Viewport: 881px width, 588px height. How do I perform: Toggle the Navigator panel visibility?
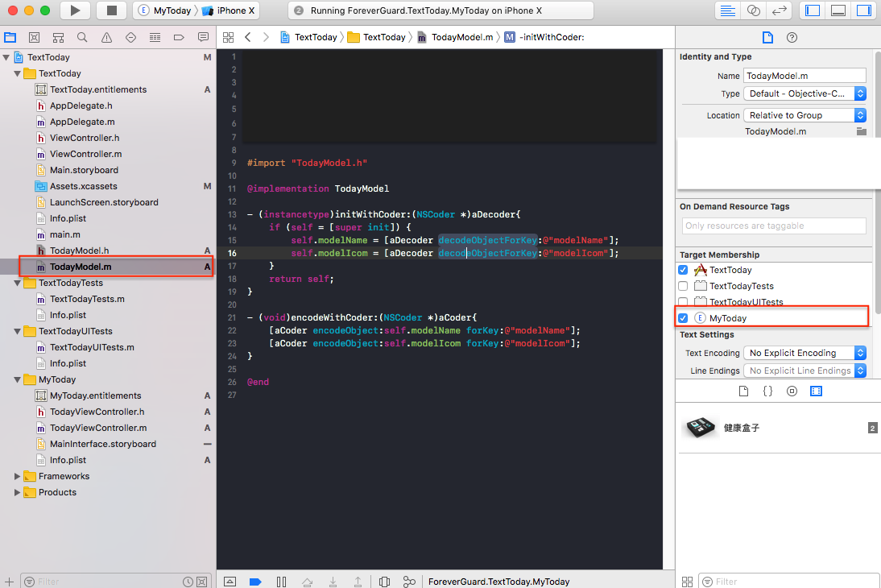(x=813, y=10)
